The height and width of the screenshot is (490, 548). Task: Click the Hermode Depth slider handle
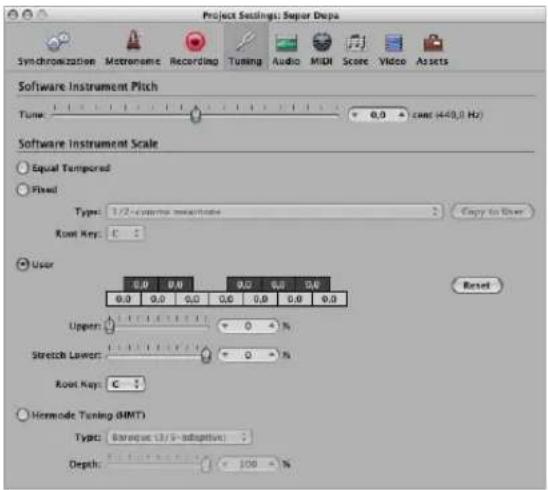[x=206, y=464]
